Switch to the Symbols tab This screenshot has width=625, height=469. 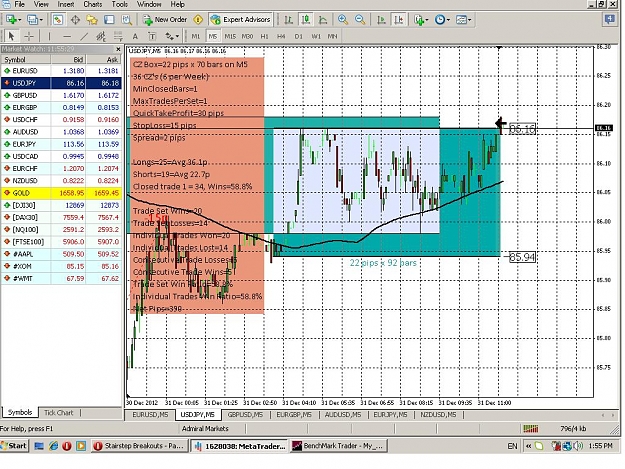coord(20,412)
